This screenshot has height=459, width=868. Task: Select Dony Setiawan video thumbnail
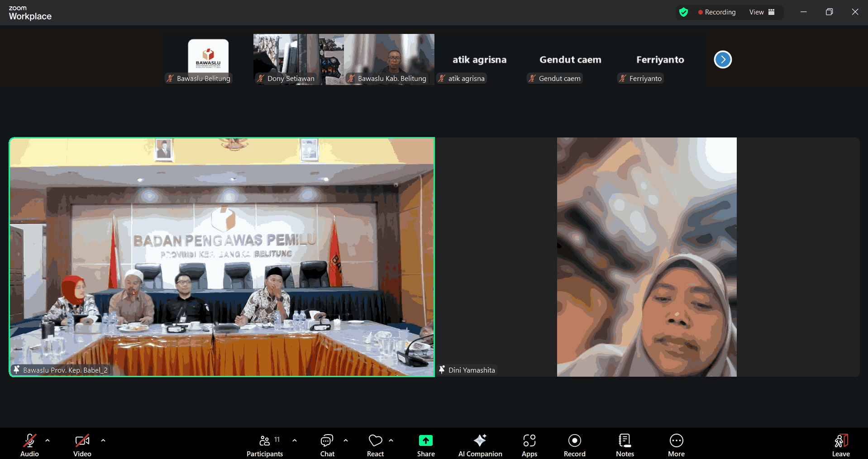(299, 59)
